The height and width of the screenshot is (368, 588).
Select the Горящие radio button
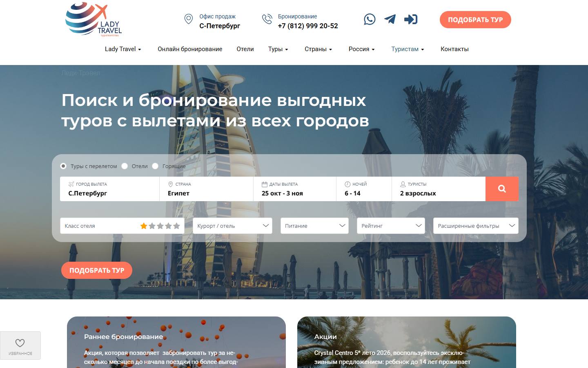coord(155,166)
